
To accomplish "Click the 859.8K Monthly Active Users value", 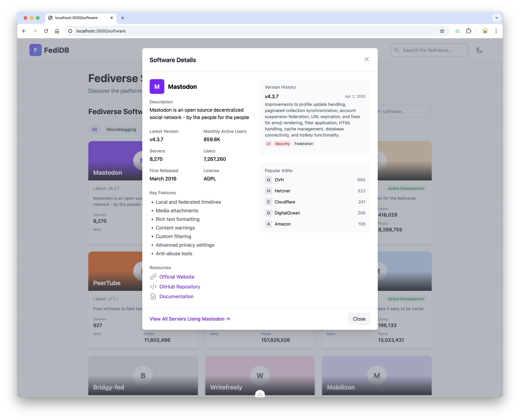I will point(212,139).
